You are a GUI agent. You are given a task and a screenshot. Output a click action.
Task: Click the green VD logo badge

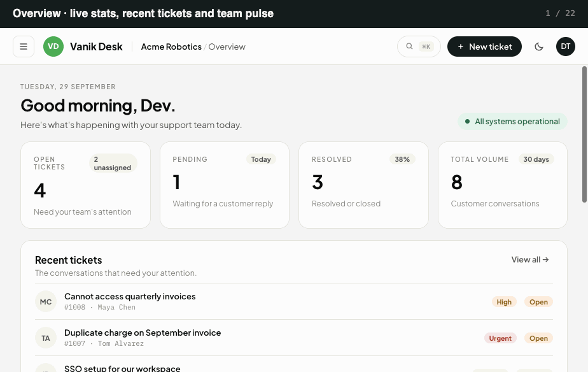[53, 46]
